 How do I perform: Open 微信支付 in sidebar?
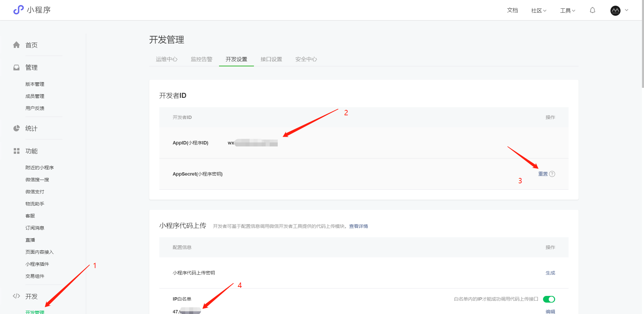pyautogui.click(x=35, y=192)
